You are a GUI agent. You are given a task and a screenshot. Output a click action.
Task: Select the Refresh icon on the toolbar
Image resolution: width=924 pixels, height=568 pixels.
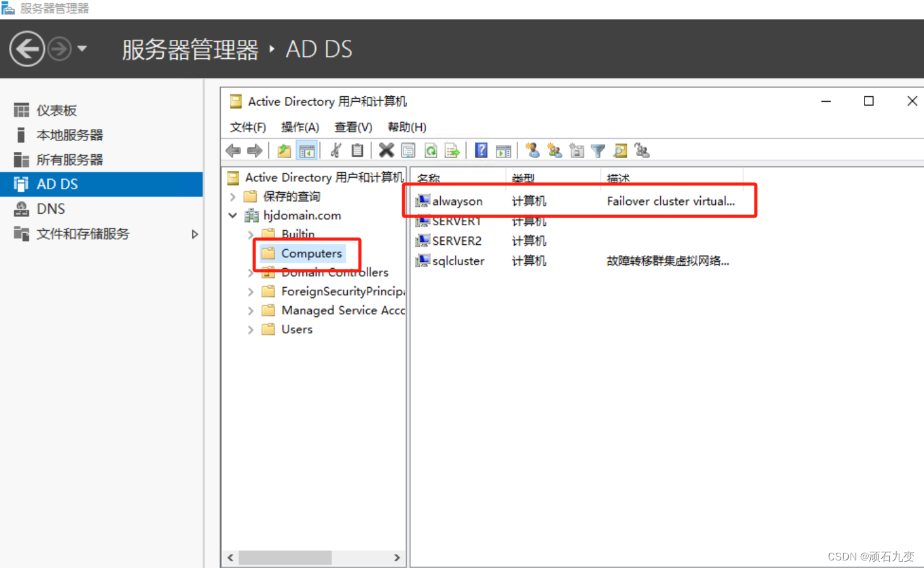431,150
